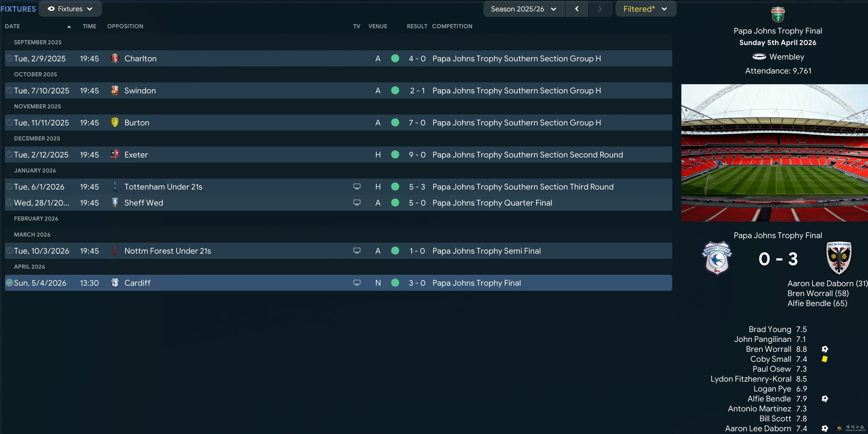
Task: Open the Fixtures view dropdown
Action: coord(70,9)
